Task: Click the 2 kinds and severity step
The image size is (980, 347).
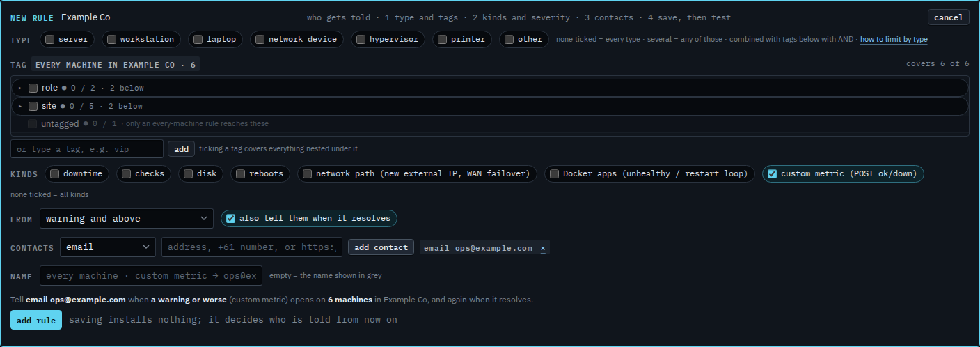Action: pyautogui.click(x=523, y=17)
